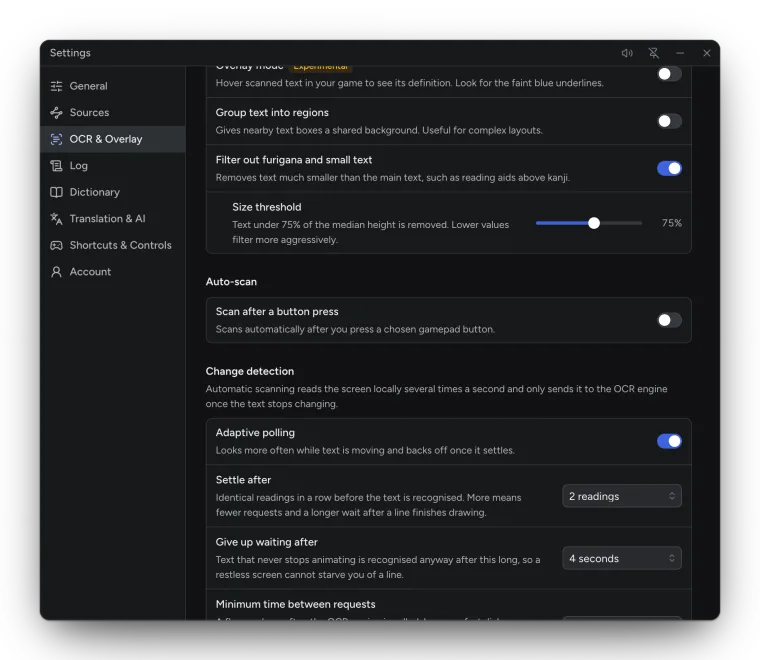Click the Dictionary book icon

tap(56, 192)
